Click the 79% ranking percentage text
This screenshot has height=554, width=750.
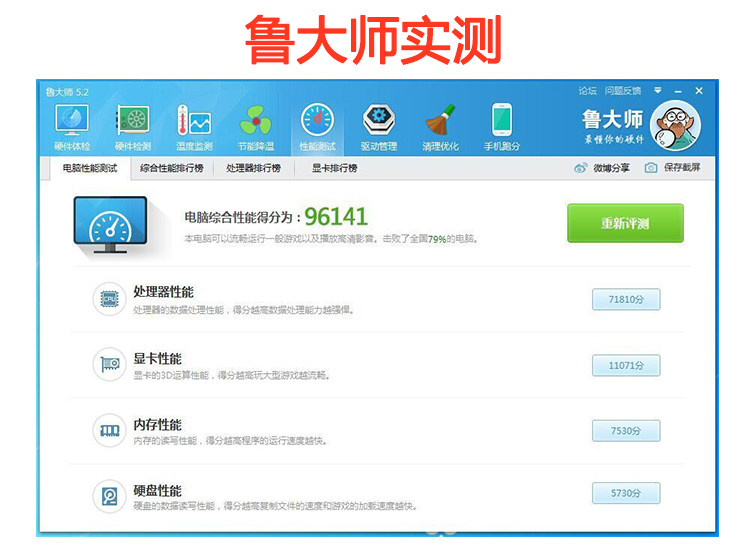pos(437,239)
